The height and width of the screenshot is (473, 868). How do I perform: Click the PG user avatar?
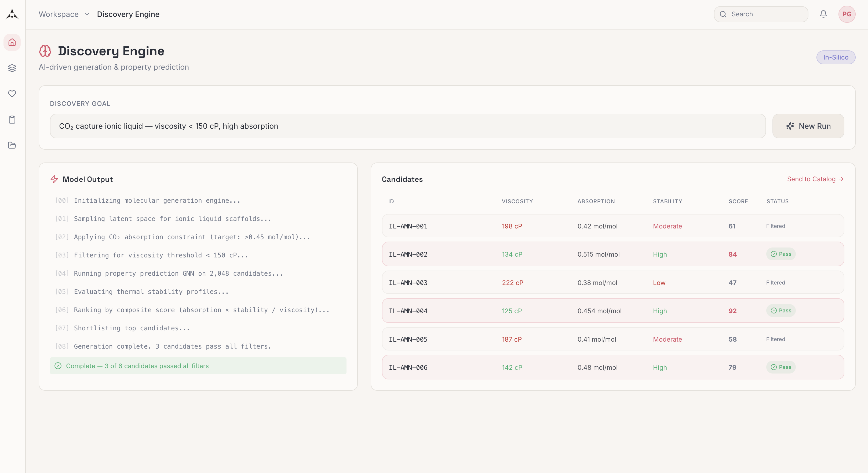coord(847,14)
